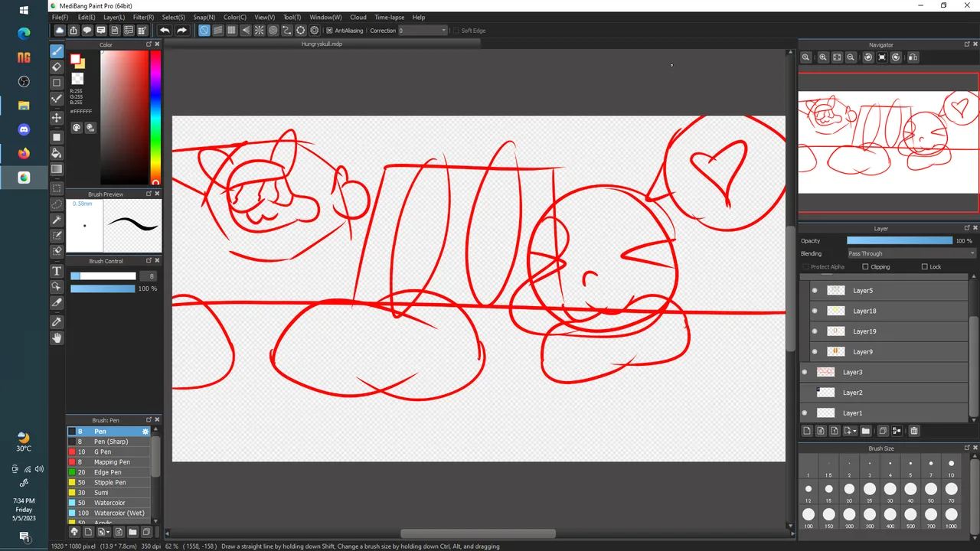
Task: Select the Gradient tool
Action: (x=57, y=169)
